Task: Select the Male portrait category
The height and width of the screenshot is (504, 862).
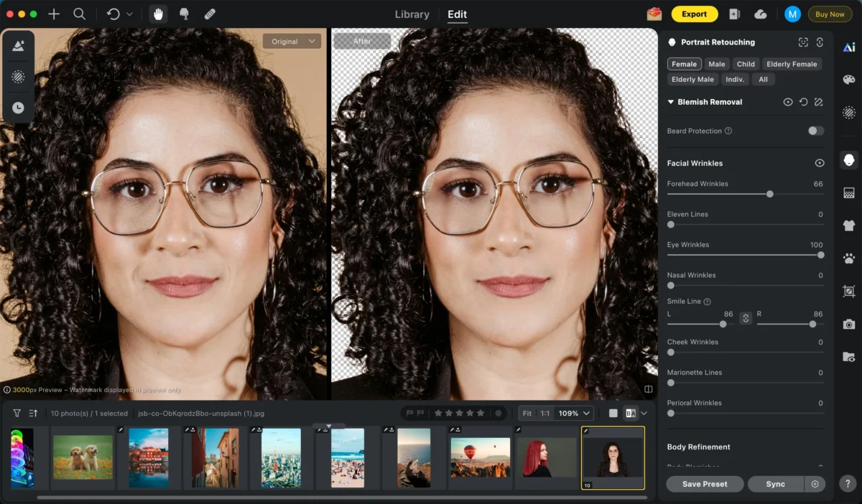Action: tap(716, 64)
